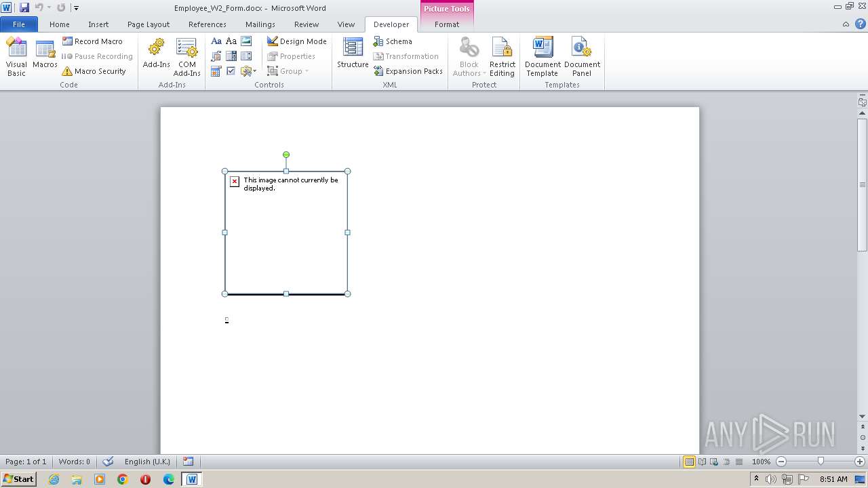
Task: Insert Date Picker content control
Action: (x=216, y=71)
